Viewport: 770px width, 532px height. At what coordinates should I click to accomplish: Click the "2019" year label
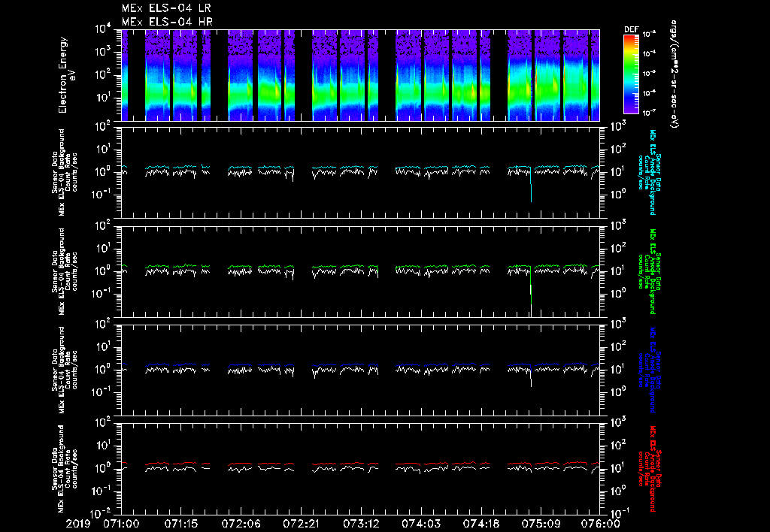79,524
